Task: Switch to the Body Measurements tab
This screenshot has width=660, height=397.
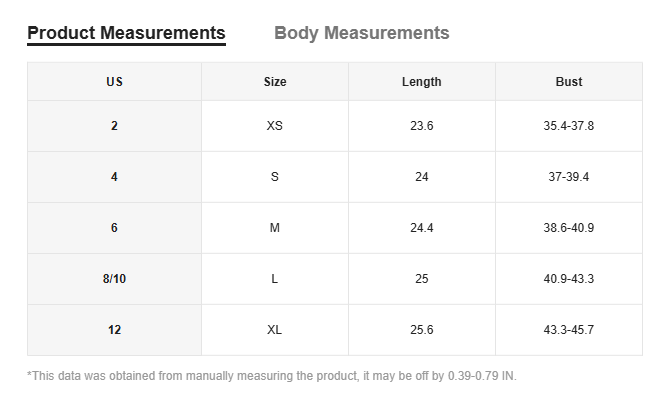Action: tap(362, 33)
